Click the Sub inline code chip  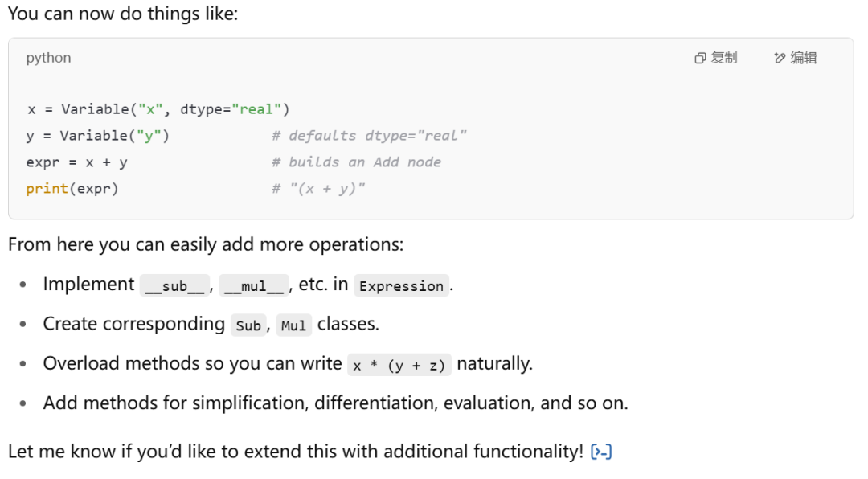(x=248, y=325)
